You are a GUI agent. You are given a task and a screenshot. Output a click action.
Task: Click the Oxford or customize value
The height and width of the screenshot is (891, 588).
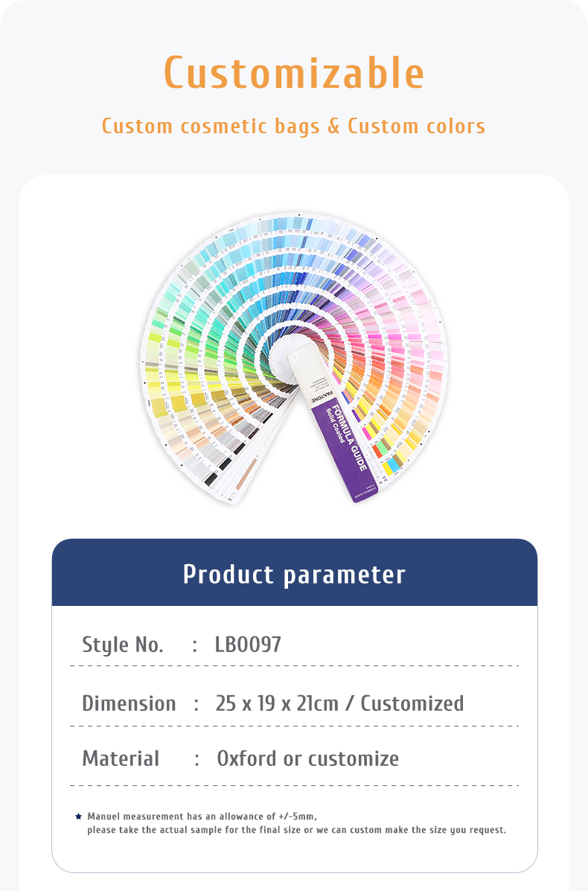(308, 759)
